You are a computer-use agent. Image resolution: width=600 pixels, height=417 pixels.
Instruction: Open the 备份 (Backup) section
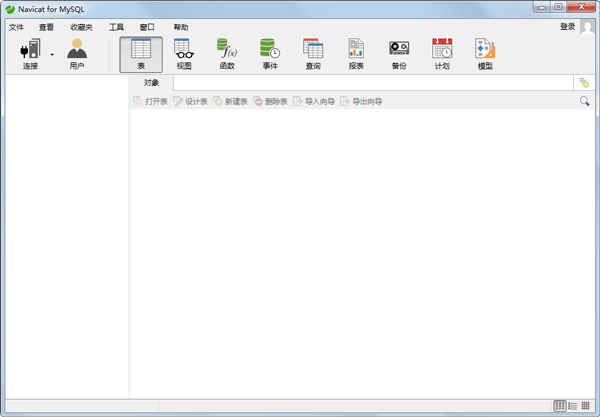click(x=399, y=54)
